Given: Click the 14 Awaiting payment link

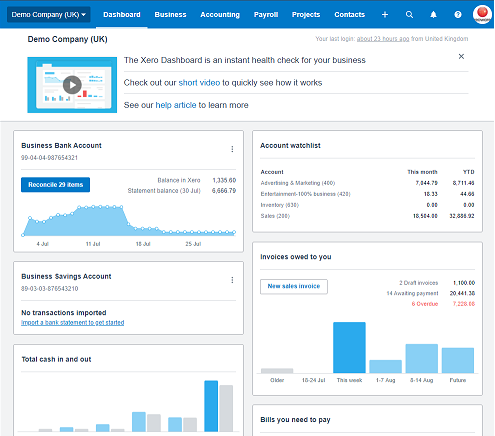Looking at the screenshot, I should tap(412, 293).
